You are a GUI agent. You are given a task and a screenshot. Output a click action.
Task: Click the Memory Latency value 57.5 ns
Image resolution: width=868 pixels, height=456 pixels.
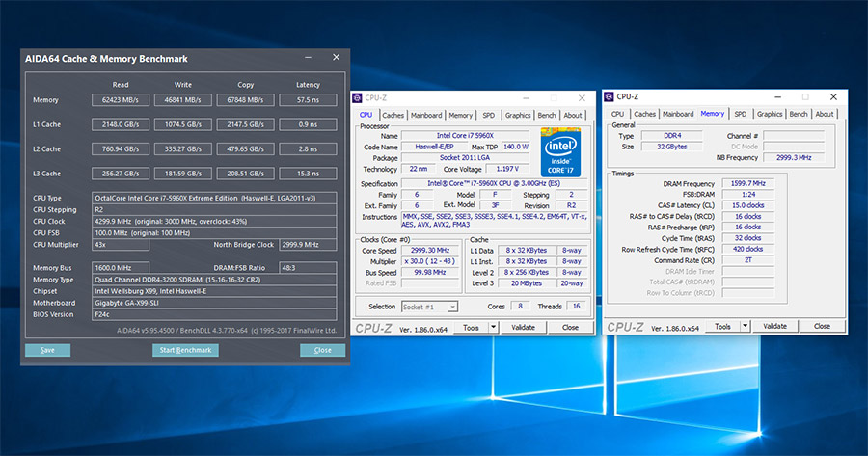[308, 100]
